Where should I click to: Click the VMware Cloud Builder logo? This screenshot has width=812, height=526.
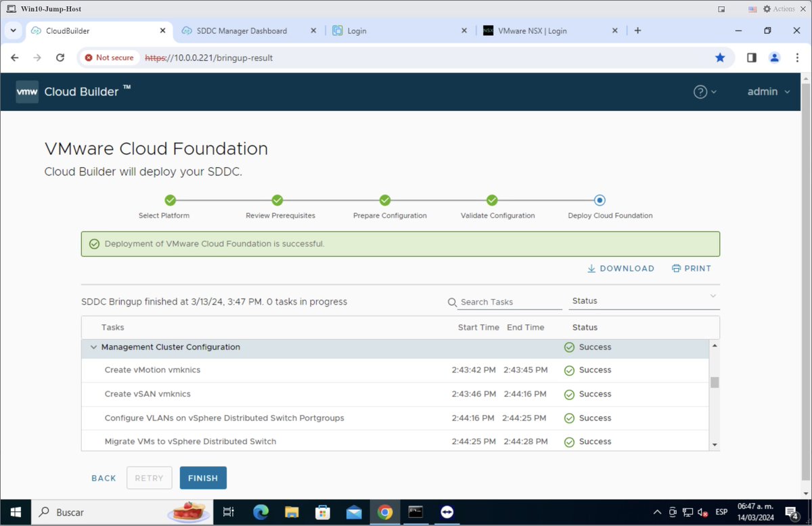[x=27, y=91]
